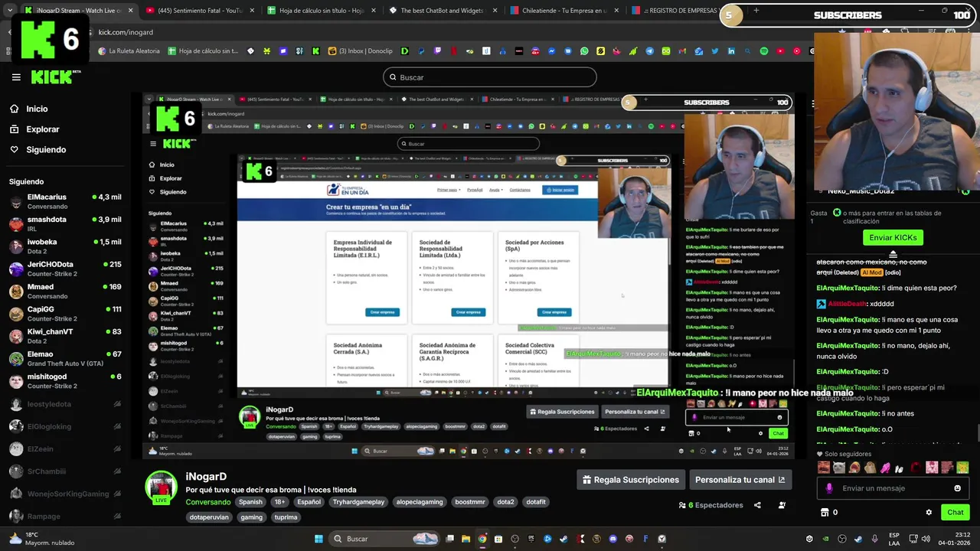Open Chrome from the taskbar
Viewport: 980px width, 551px height.
click(x=482, y=539)
